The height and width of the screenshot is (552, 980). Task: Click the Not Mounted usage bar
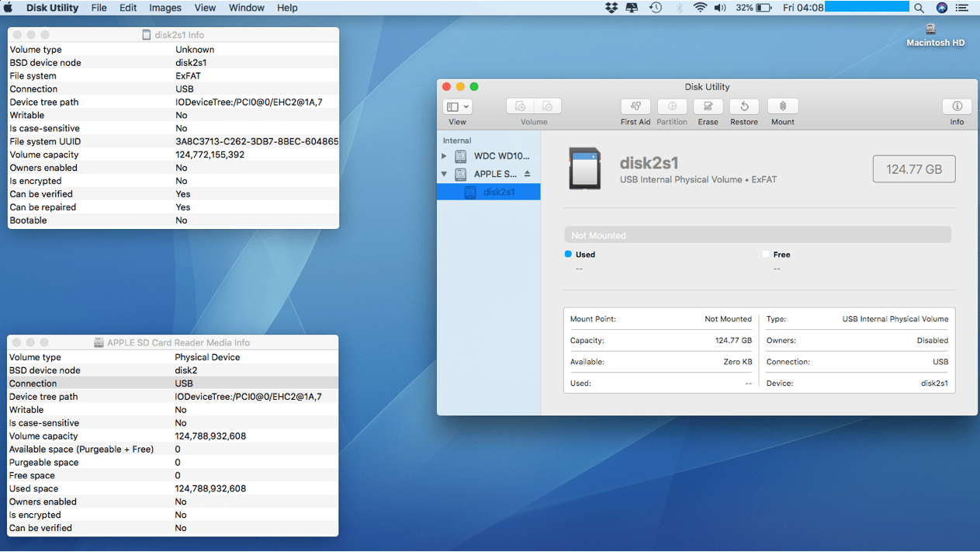(x=758, y=234)
